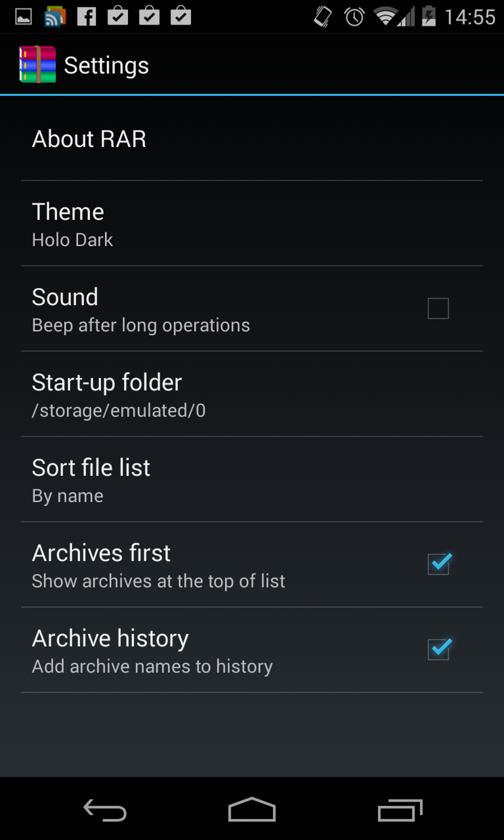
Task: Open the recent apps navigation button
Action: [400, 809]
